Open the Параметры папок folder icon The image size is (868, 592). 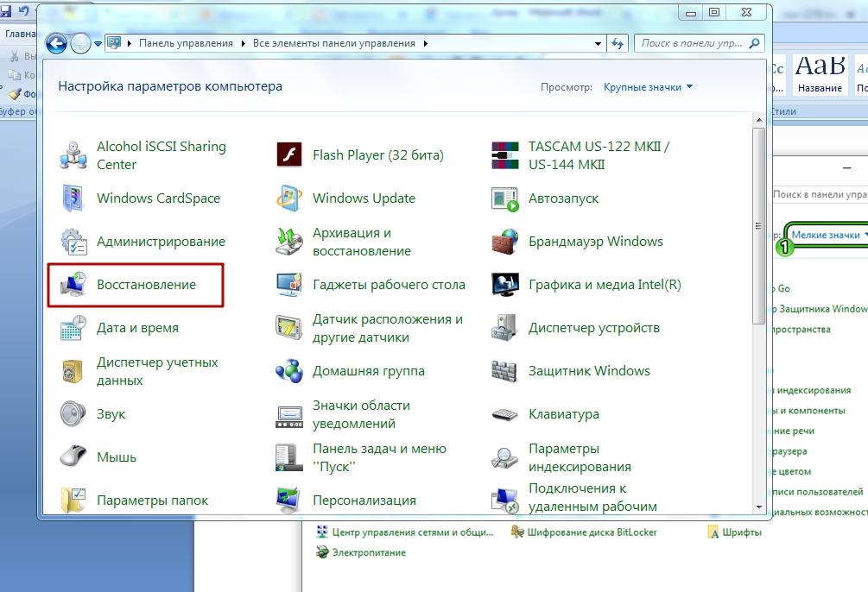pos(73,501)
